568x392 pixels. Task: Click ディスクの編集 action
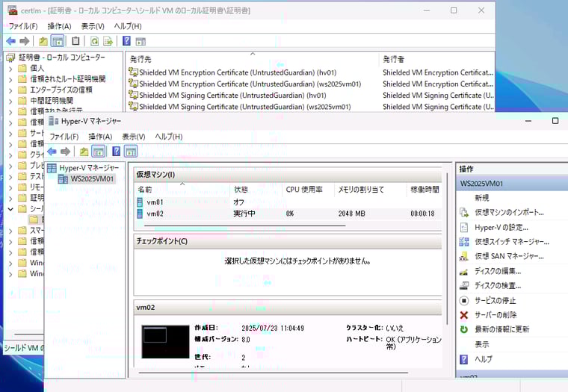click(x=498, y=271)
